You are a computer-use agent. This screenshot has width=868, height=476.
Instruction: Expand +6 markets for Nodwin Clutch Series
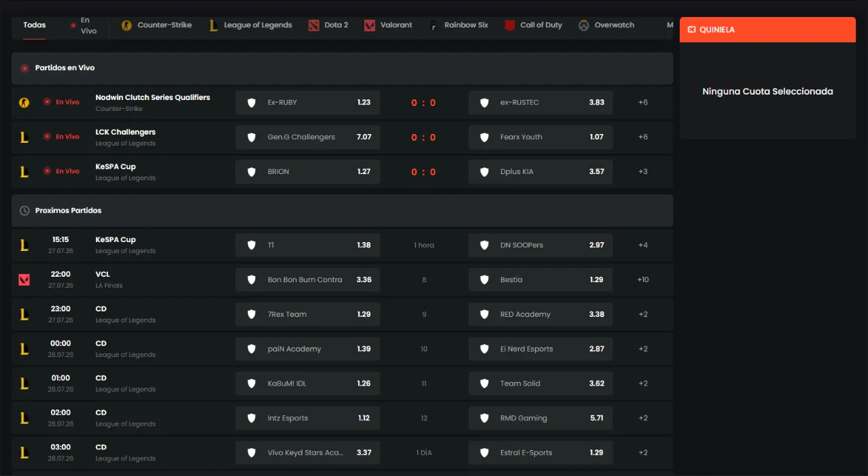click(643, 103)
